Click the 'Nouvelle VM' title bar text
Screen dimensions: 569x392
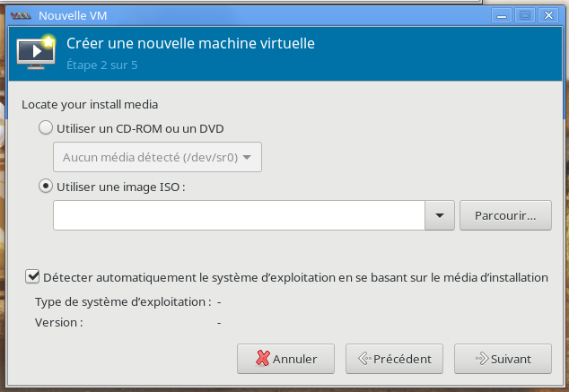[x=73, y=15]
